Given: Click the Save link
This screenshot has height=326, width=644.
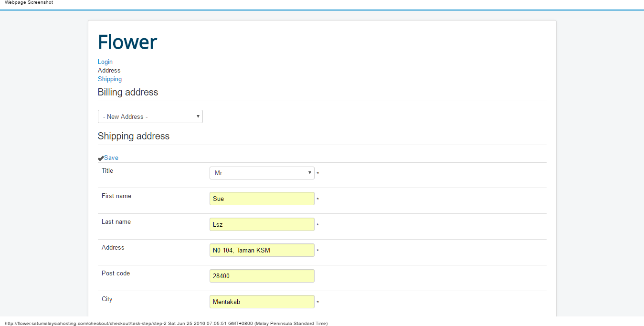Looking at the screenshot, I should coord(111,158).
